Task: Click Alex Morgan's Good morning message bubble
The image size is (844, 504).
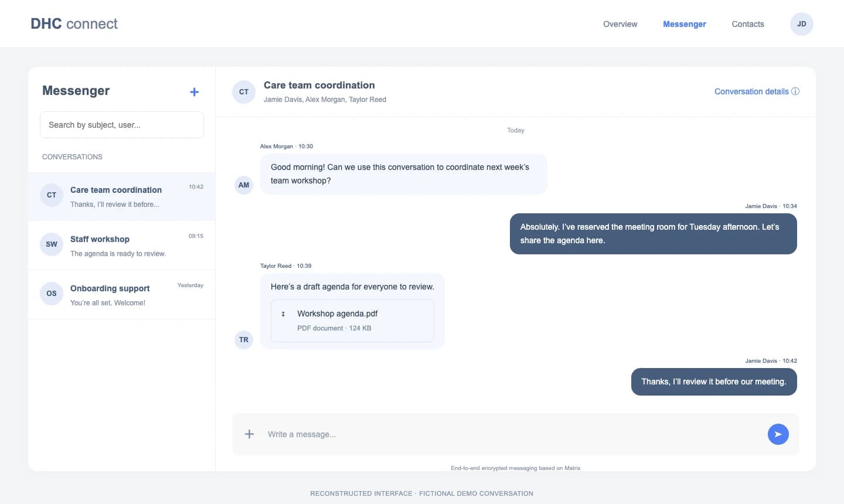Action: pyautogui.click(x=403, y=174)
